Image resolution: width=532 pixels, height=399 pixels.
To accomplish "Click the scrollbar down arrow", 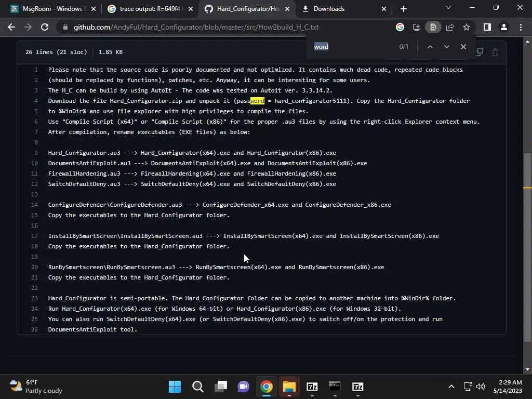I will tap(527, 369).
